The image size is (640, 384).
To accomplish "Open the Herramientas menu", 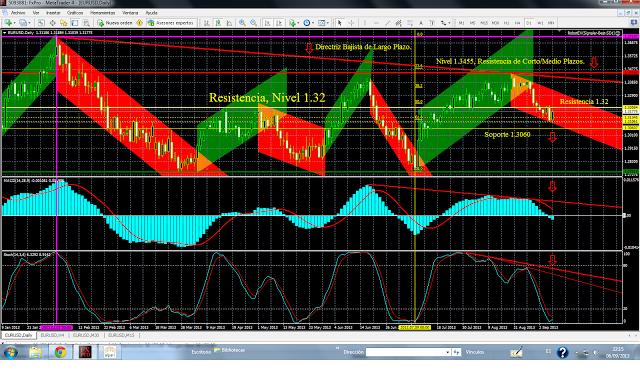I will click(102, 13).
